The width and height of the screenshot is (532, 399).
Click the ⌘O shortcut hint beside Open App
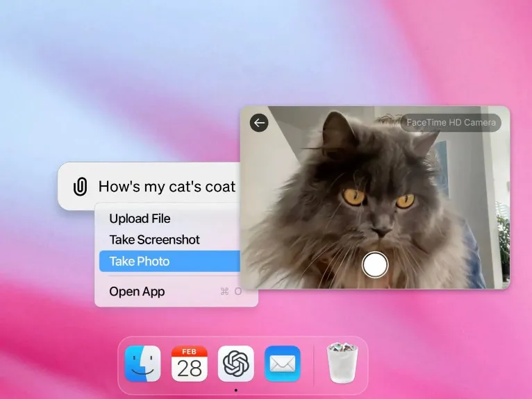231,291
